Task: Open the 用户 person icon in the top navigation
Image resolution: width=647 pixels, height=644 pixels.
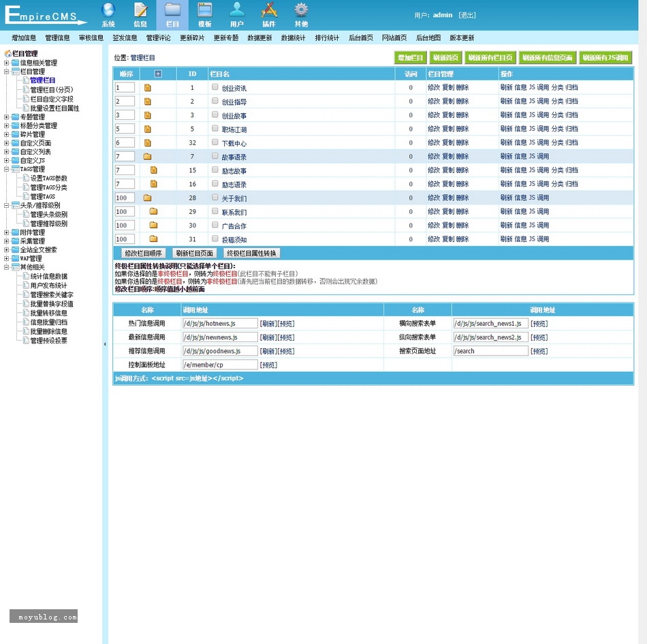Action: [x=237, y=10]
